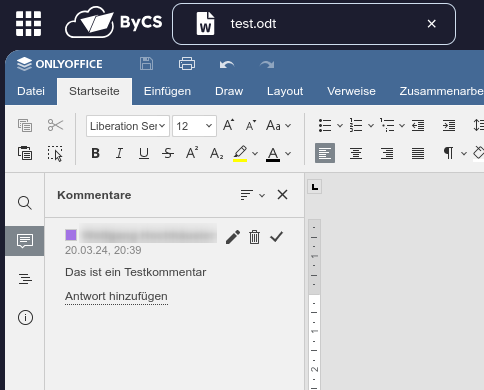Increase paragraph indent

click(449, 126)
